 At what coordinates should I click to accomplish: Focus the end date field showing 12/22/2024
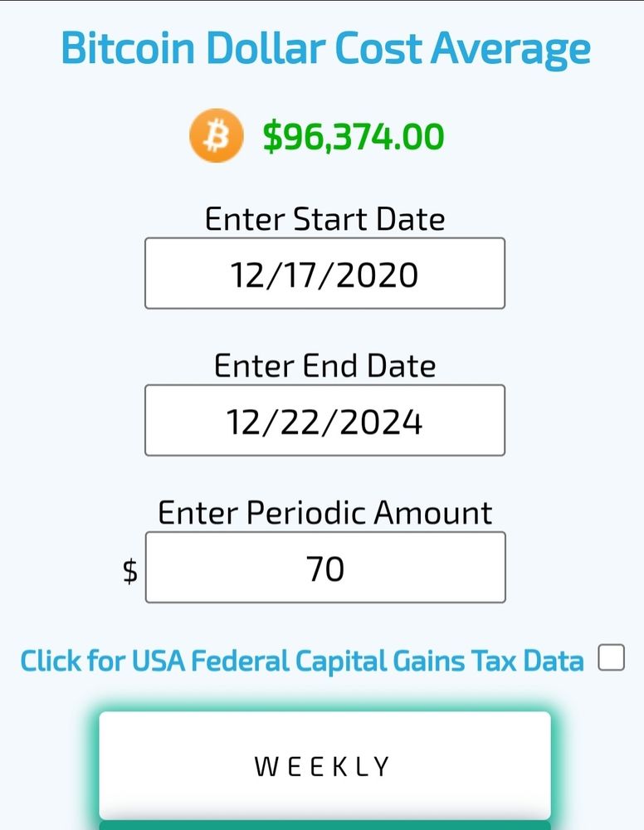tap(325, 420)
